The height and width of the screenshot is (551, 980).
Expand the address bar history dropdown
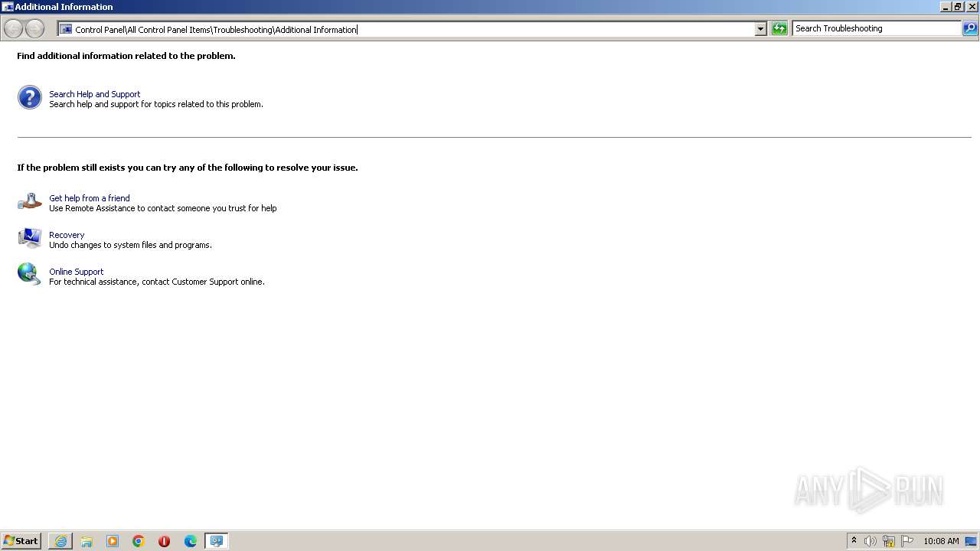click(x=761, y=29)
